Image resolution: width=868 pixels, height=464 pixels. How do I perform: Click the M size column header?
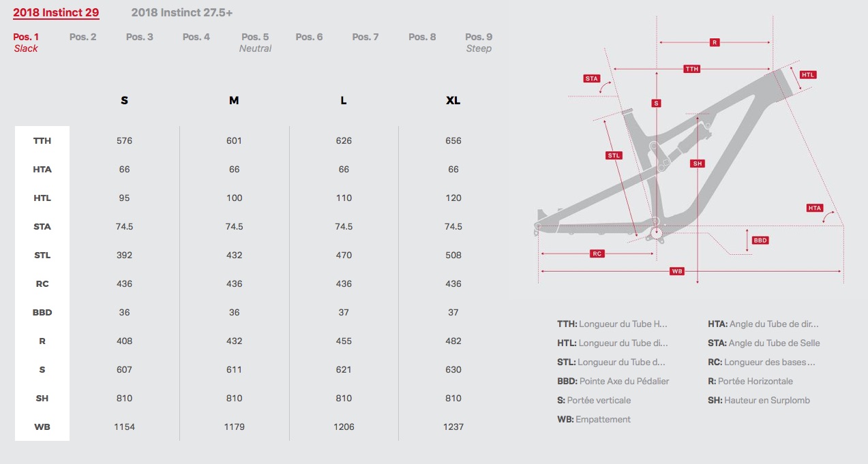234,100
